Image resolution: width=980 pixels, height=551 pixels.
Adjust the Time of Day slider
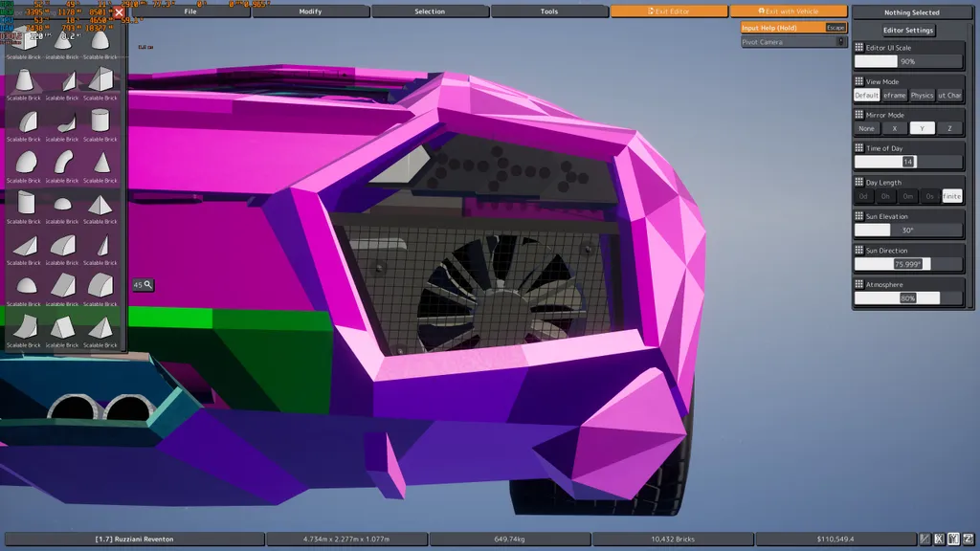pos(908,162)
